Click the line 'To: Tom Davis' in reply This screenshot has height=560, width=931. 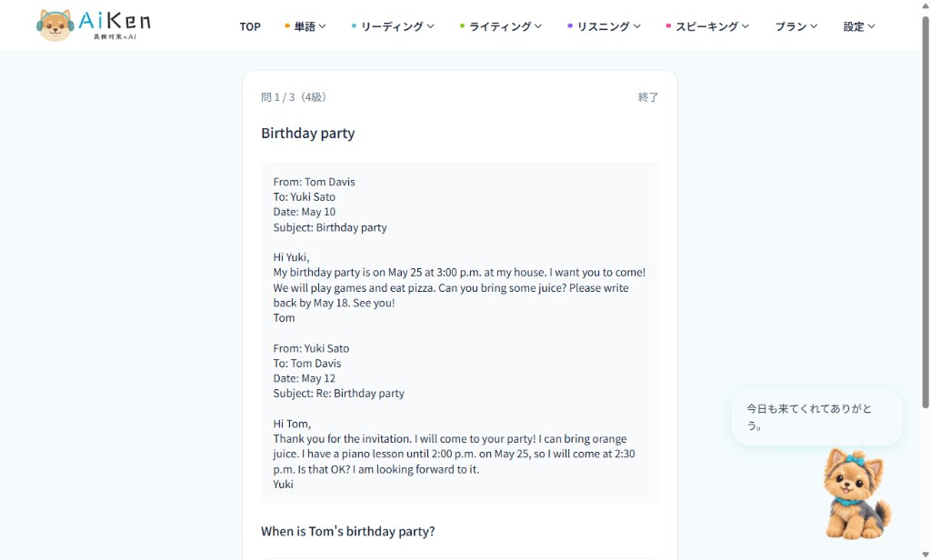coord(307,364)
